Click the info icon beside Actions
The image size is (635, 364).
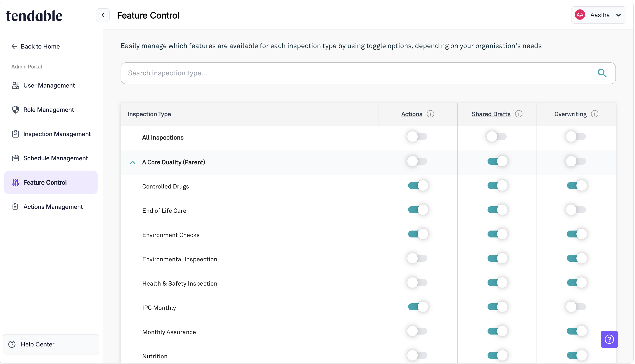[x=430, y=114]
